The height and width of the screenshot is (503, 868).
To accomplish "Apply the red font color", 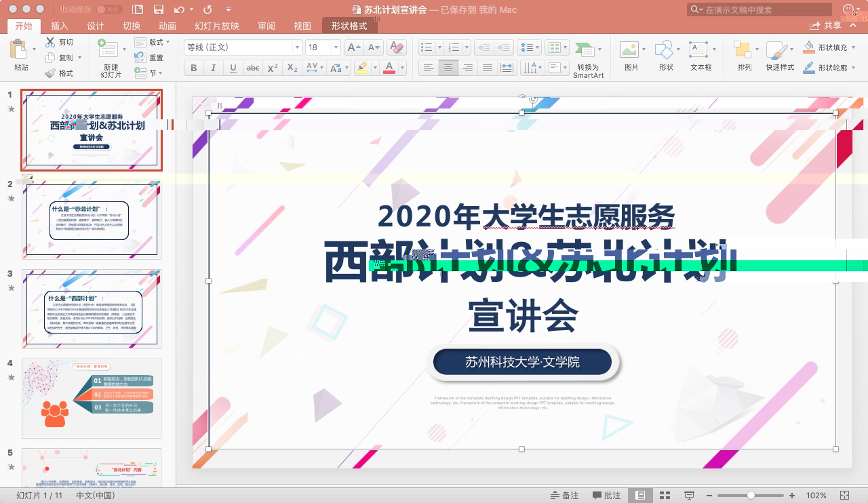I will [389, 68].
